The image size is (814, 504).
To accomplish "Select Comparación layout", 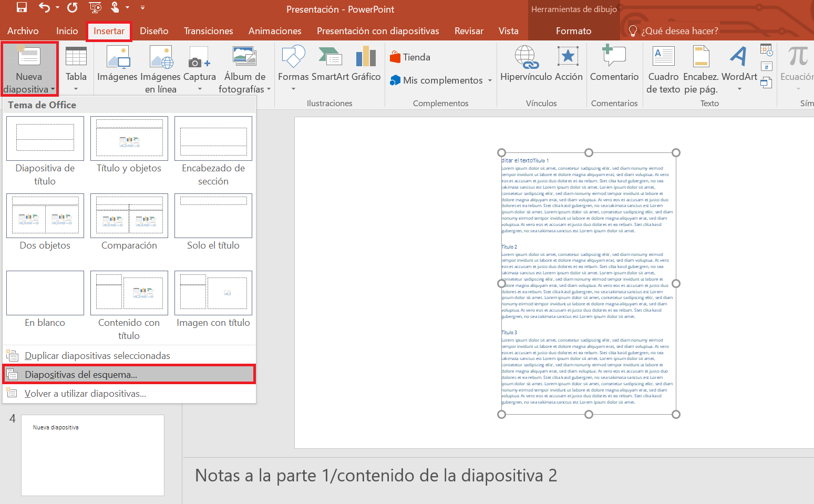I will (129, 222).
